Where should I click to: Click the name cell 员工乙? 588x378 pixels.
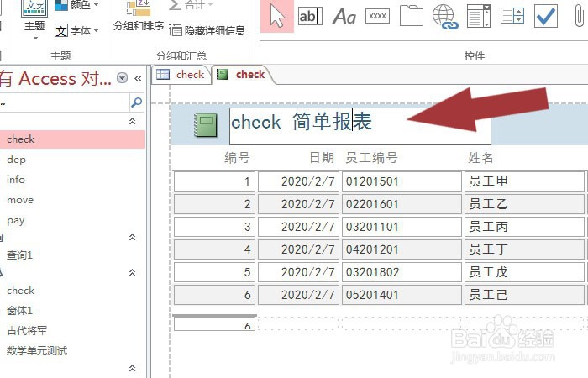click(x=525, y=204)
